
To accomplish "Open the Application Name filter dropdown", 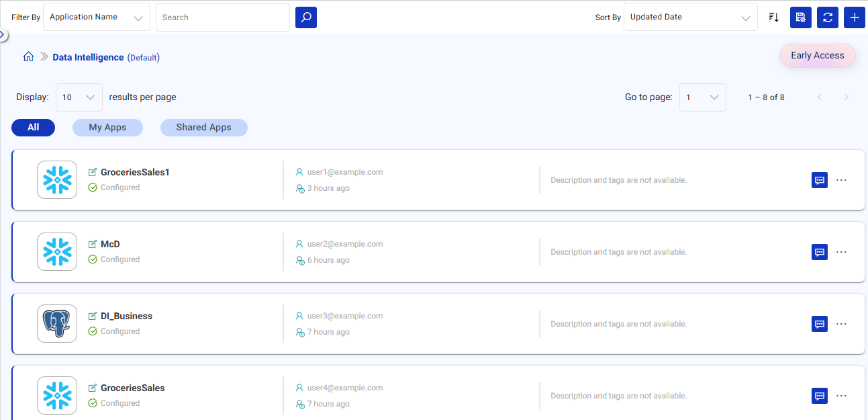I will 96,17.
